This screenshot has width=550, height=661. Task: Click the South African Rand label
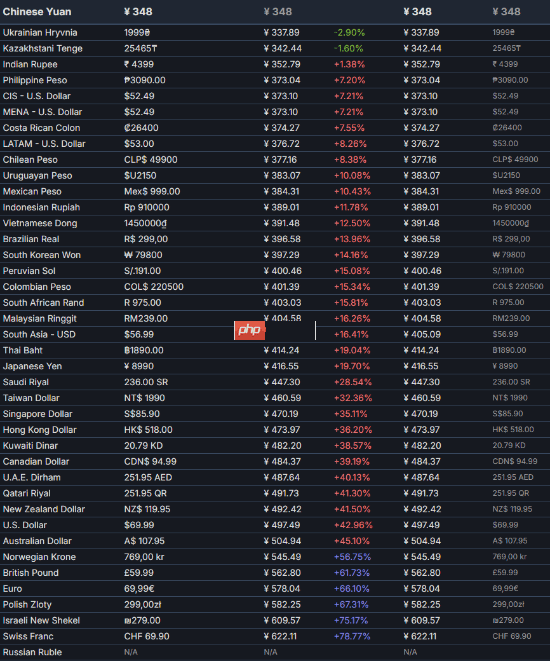click(x=43, y=303)
